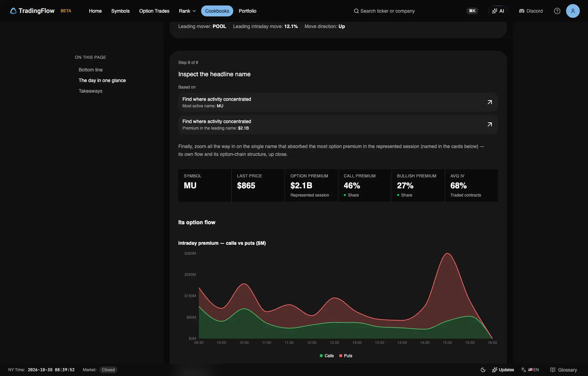The width and height of the screenshot is (588, 376).
Task: Open the help question mark icon
Action: (557, 11)
